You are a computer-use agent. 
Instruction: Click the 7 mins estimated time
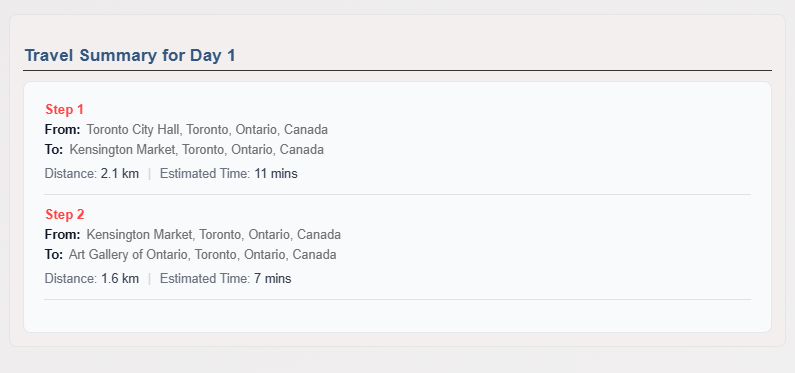(x=273, y=279)
